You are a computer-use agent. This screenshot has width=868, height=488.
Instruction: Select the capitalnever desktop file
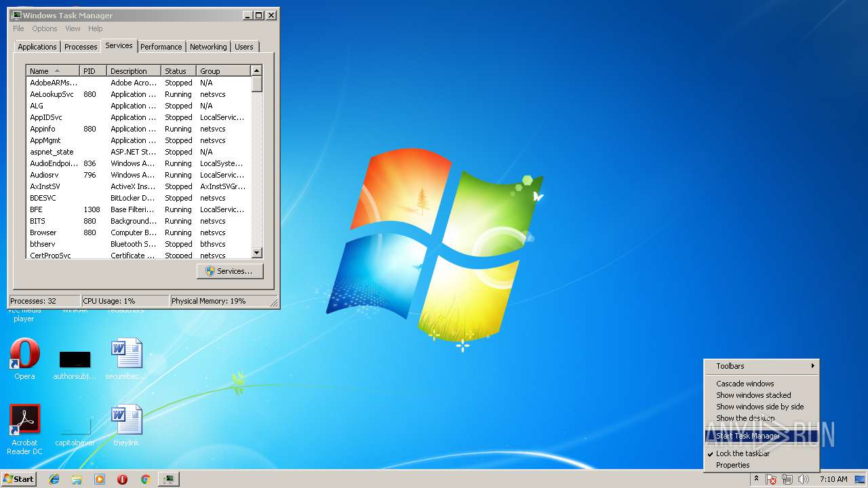[x=75, y=431]
